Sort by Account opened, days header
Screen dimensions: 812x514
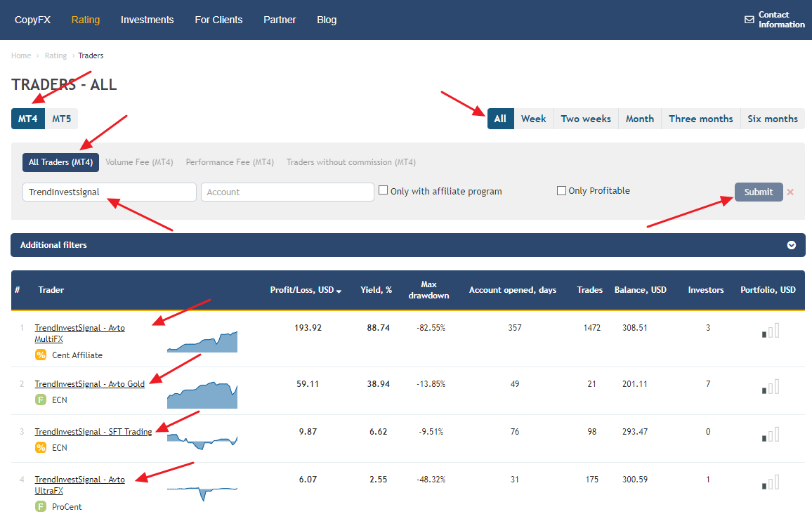click(x=513, y=290)
